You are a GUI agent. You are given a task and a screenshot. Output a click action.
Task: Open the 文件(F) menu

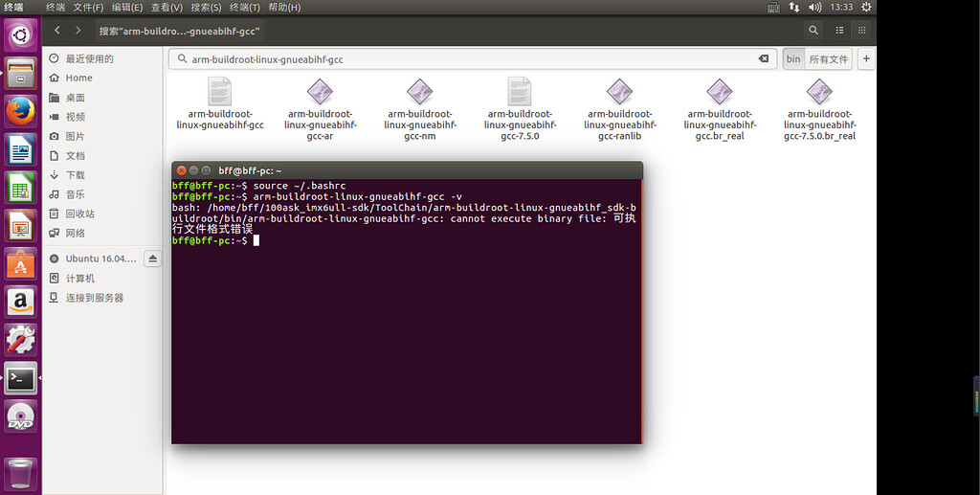[88, 7]
